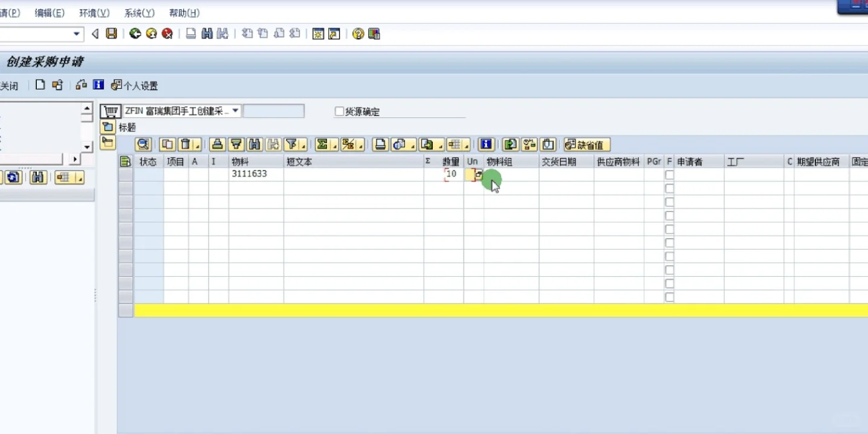Open the customize local layout icon
868x434 pixels.
(374, 34)
